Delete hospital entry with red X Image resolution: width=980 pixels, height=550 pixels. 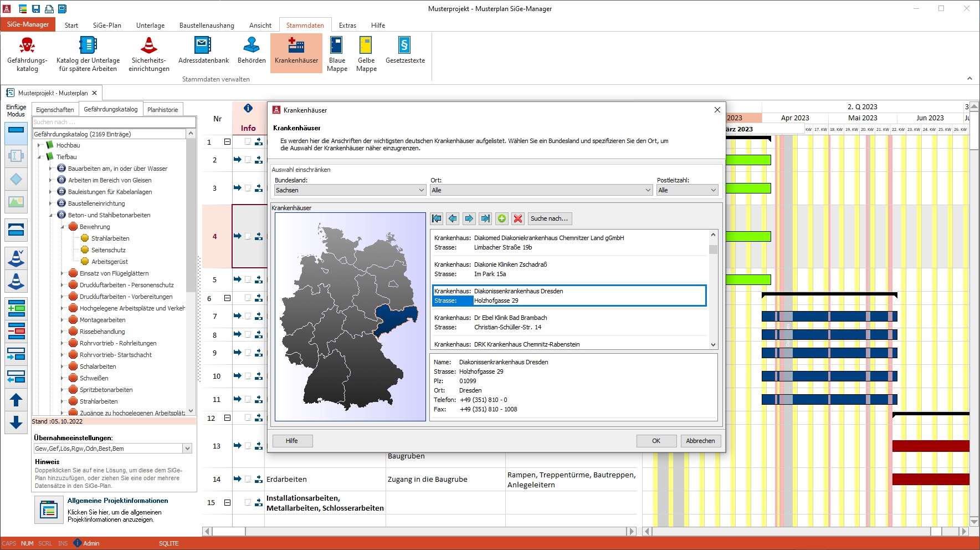(x=518, y=218)
